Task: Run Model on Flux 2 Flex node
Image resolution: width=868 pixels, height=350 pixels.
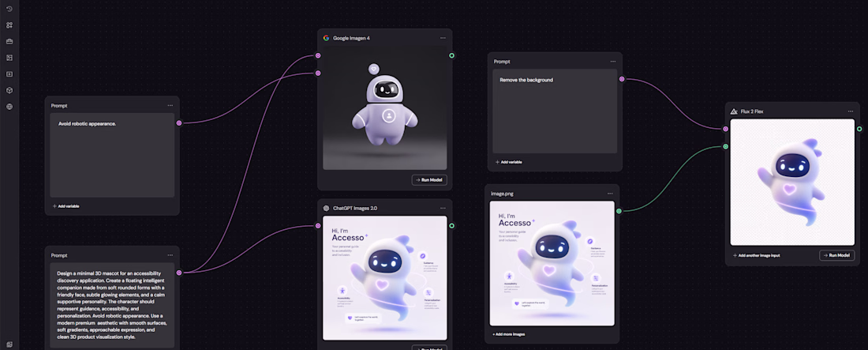Action: pos(836,255)
